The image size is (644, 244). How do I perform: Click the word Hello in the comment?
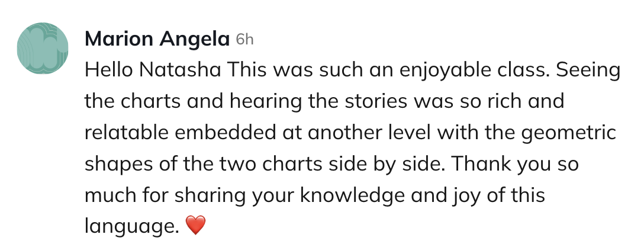point(109,70)
